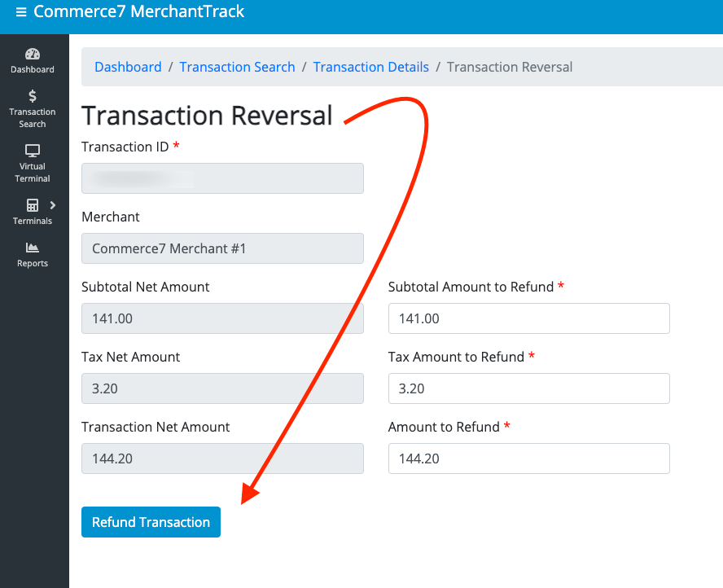Select the Dashboard entry in the sidebar

33,59
